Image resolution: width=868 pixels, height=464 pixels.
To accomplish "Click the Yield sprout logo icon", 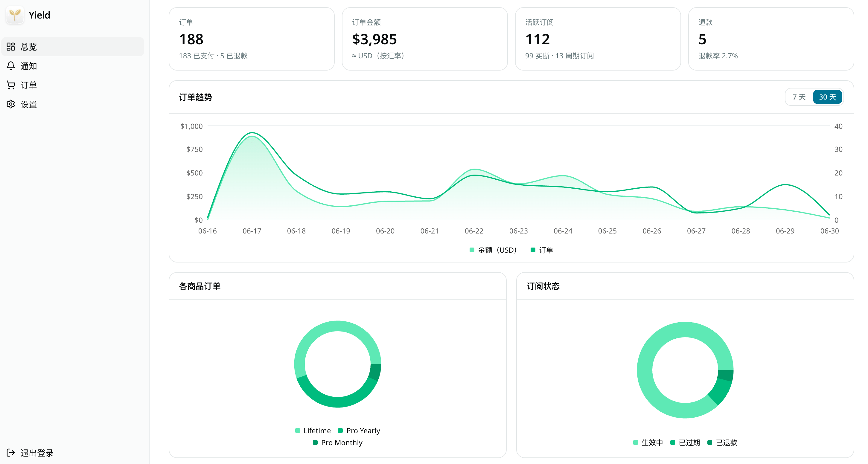I will pos(15,15).
